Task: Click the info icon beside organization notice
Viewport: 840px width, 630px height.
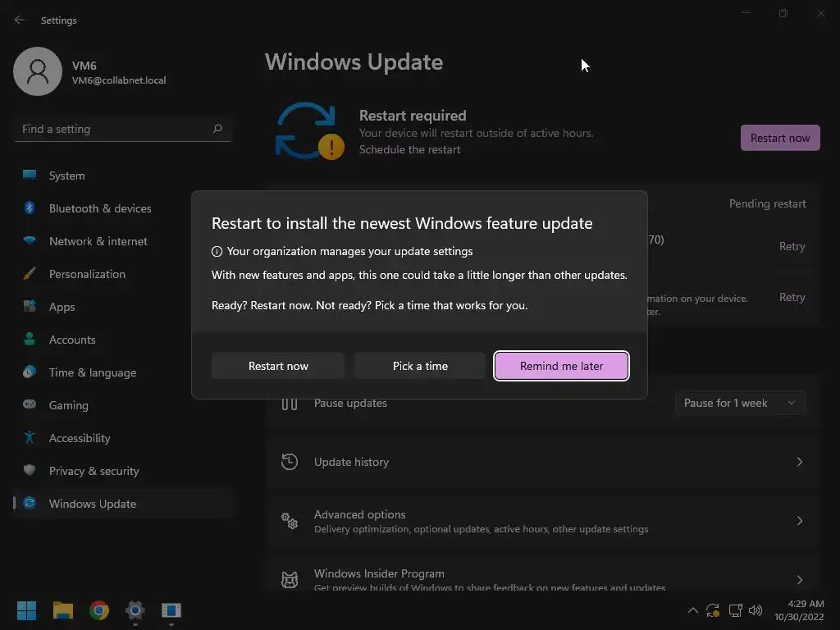Action: [x=217, y=251]
